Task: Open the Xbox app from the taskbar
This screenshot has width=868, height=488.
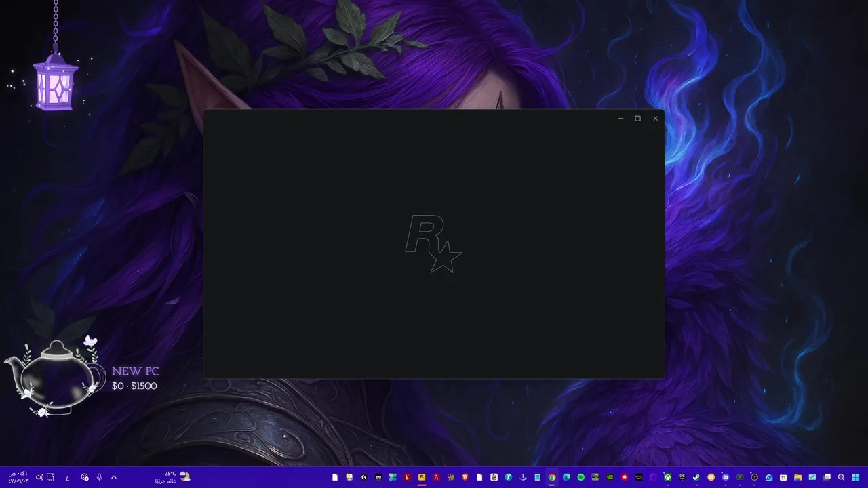Action: (x=668, y=477)
